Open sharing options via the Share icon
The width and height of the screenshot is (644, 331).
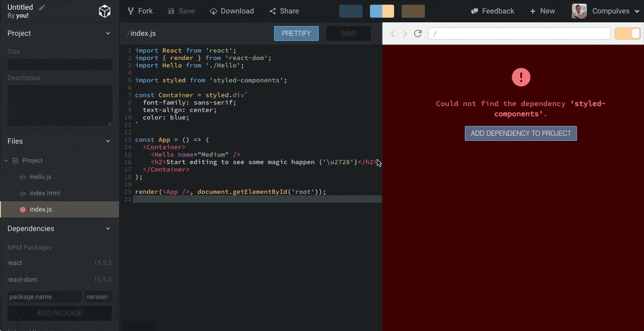pyautogui.click(x=273, y=11)
